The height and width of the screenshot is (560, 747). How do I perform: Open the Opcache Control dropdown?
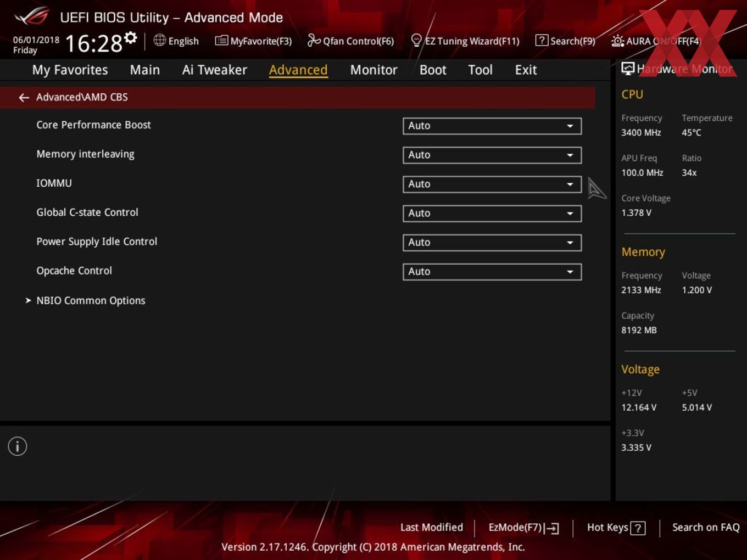pos(492,271)
